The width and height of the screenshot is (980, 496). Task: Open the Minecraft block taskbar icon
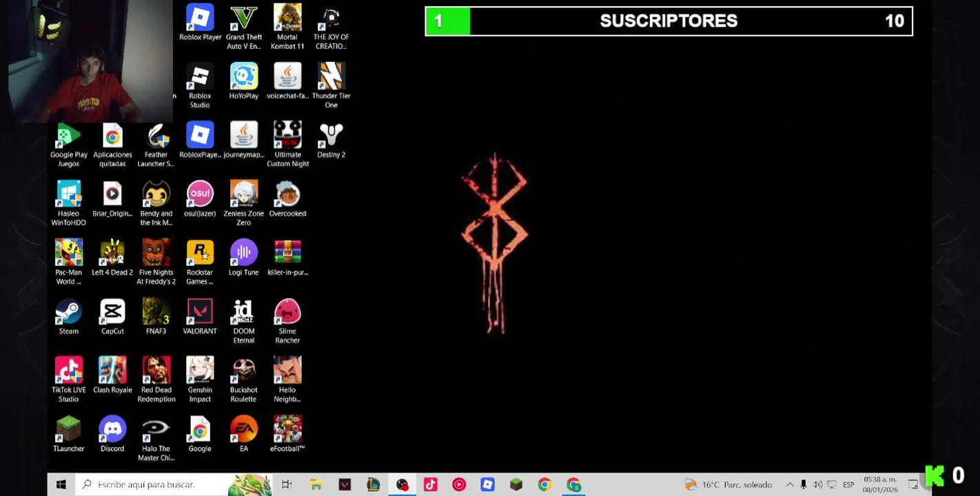(x=515, y=484)
